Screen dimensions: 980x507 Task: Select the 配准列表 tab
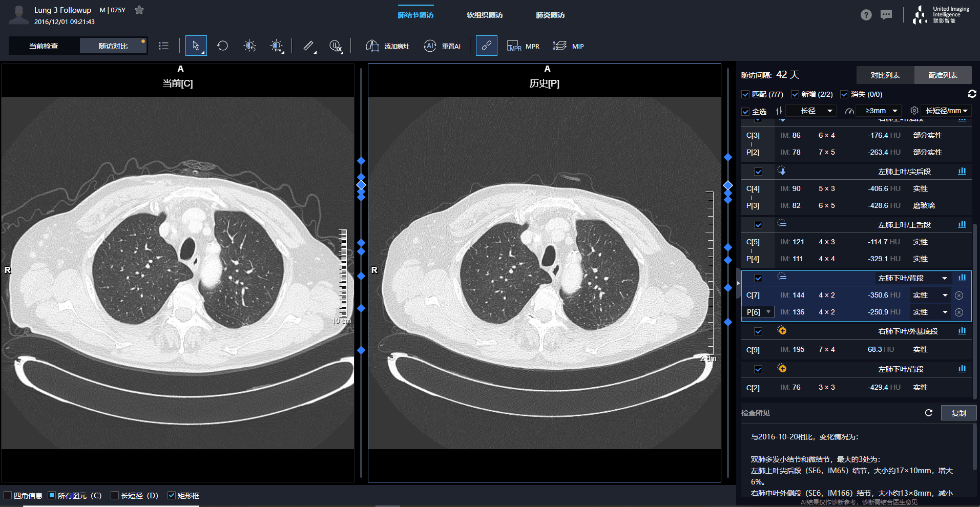943,75
